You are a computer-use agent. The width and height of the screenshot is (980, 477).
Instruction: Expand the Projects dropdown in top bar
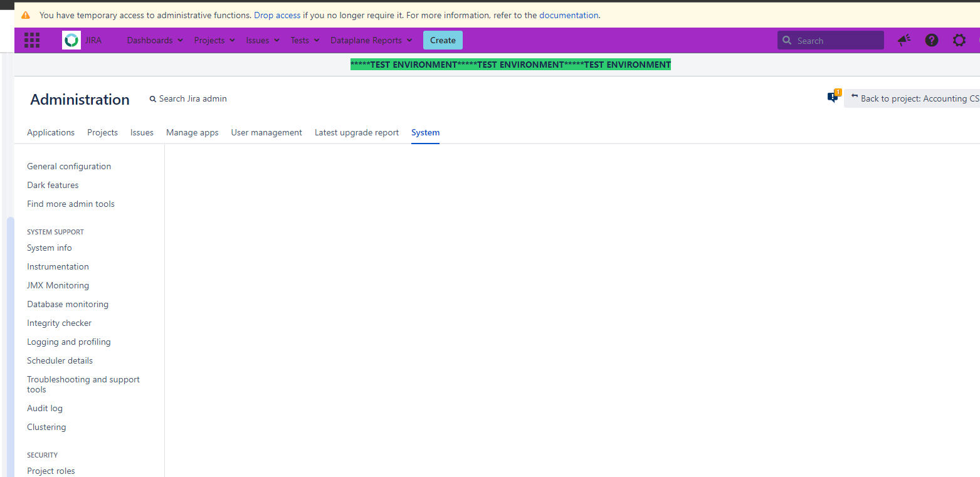coord(214,40)
